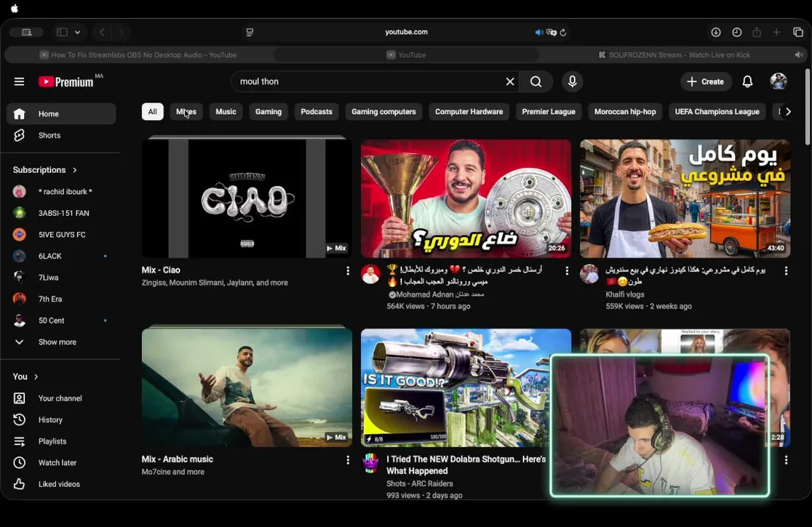Play the Mix - Arabic music thumbnail
Image resolution: width=812 pixels, height=527 pixels.
click(247, 388)
